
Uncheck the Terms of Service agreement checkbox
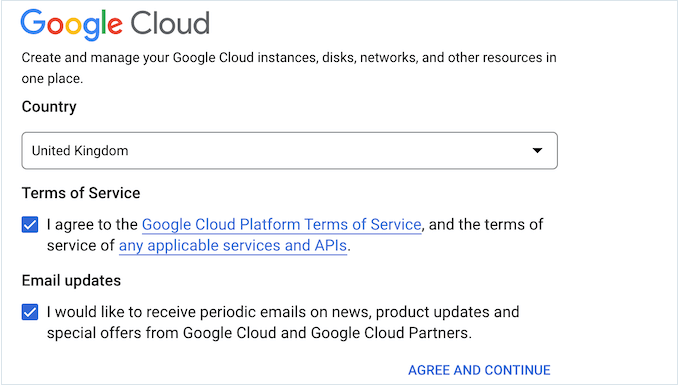click(x=30, y=225)
